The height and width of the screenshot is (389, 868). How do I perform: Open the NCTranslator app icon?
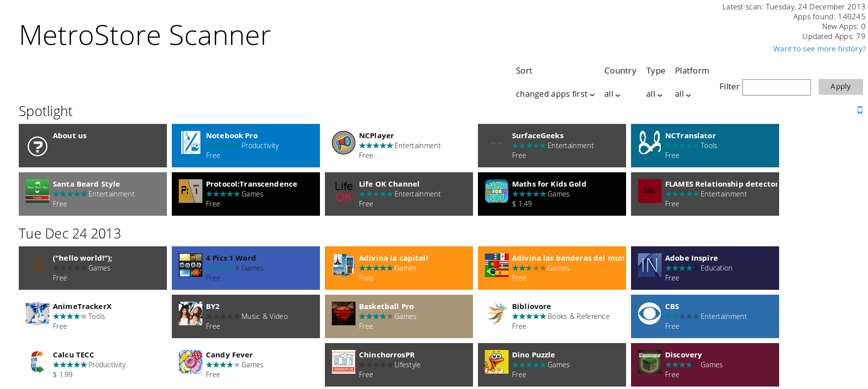tap(650, 143)
